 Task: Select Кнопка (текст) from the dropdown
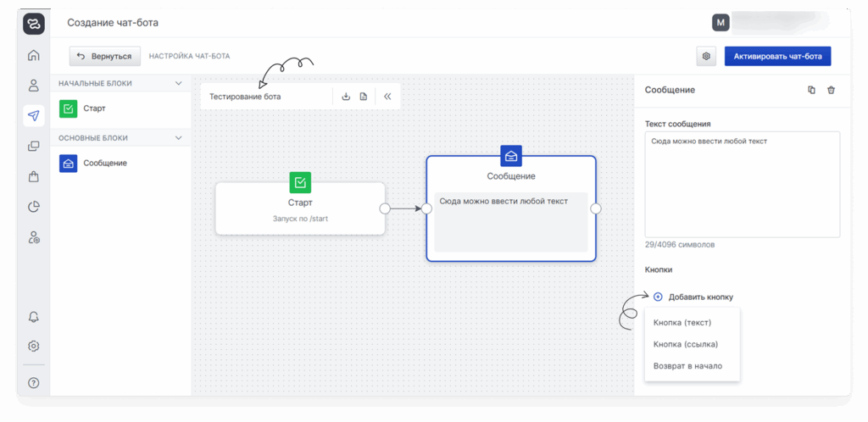[682, 322]
